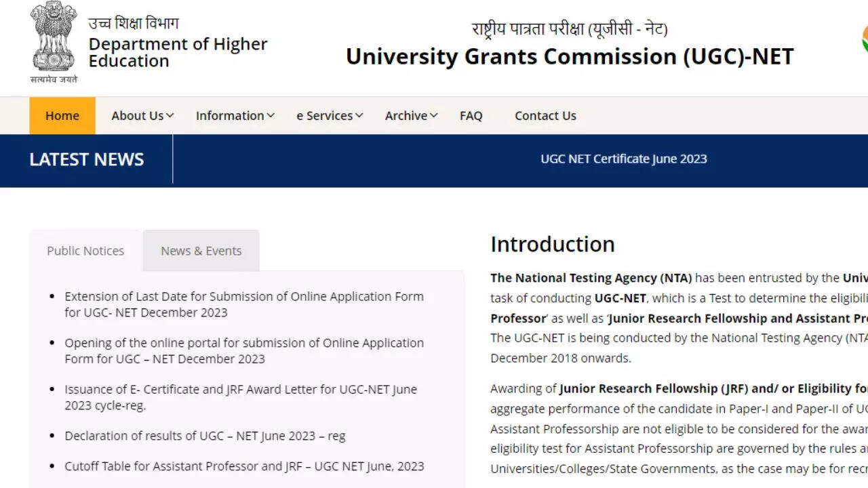Open Cutoff Table for Assistant Professor notice
Image resolution: width=868 pixels, height=488 pixels.
point(244,466)
